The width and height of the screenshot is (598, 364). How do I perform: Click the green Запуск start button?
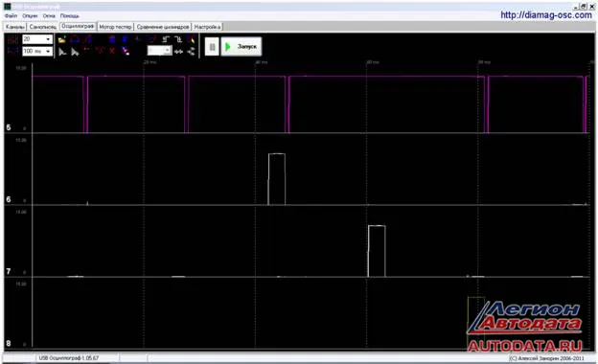click(241, 47)
